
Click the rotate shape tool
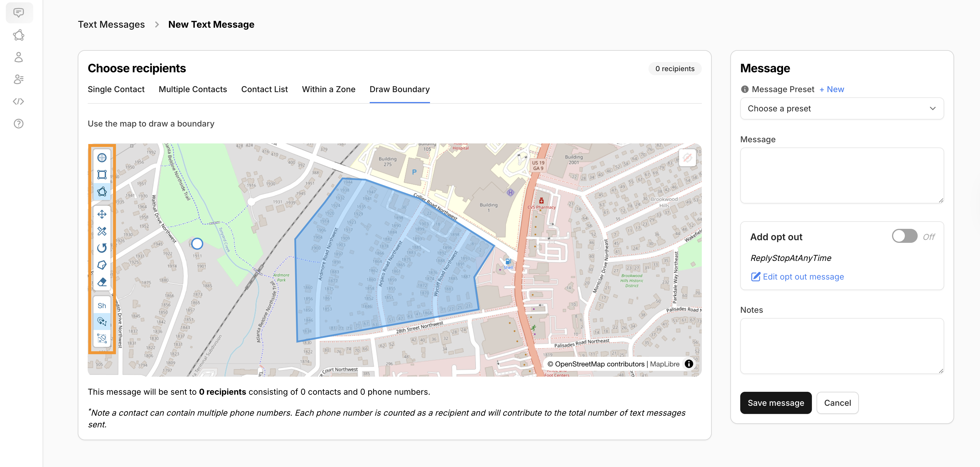click(102, 248)
